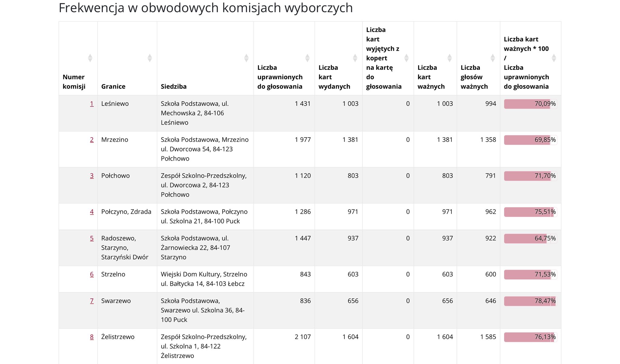Open commission number 1 link
620x364 pixels.
click(92, 104)
